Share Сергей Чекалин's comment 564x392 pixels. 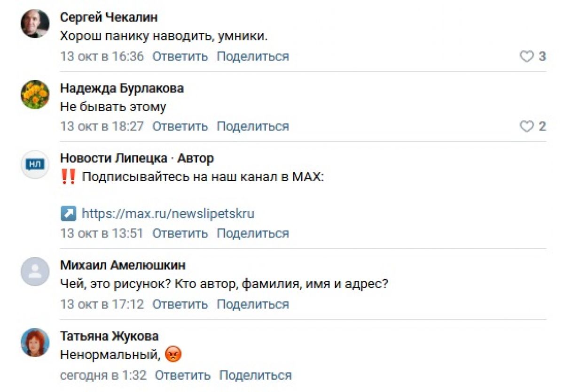coord(252,57)
